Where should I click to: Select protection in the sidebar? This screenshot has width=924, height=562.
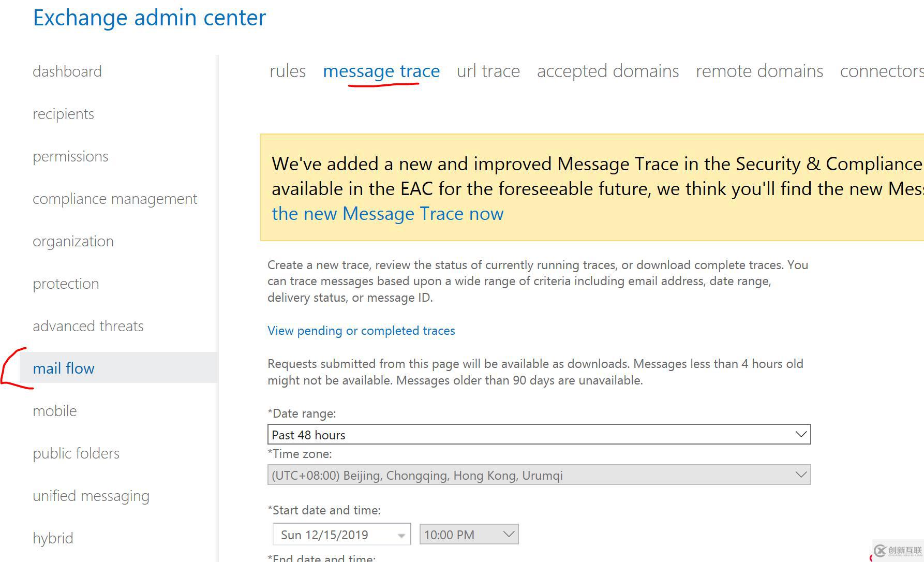(x=66, y=284)
